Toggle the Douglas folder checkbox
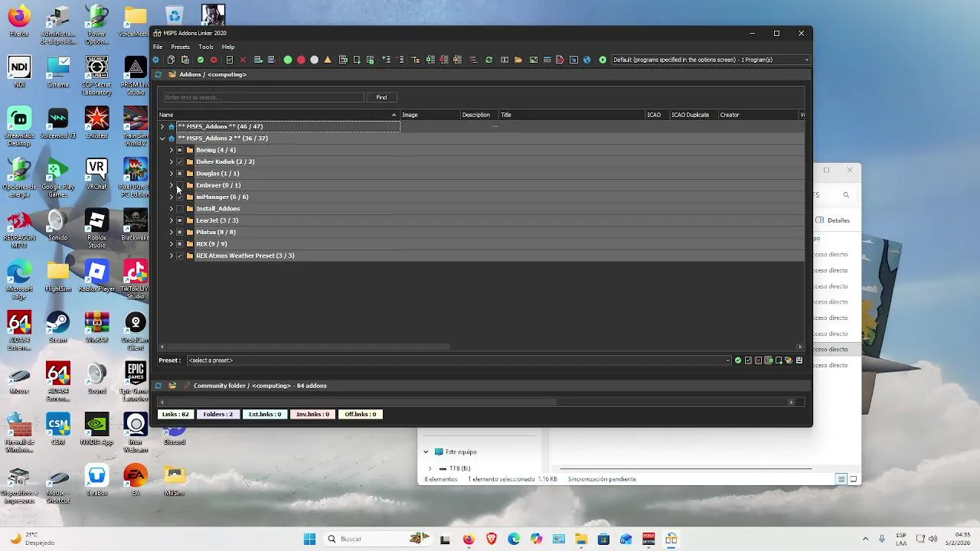Screen dimensions: 980x551 point(180,174)
